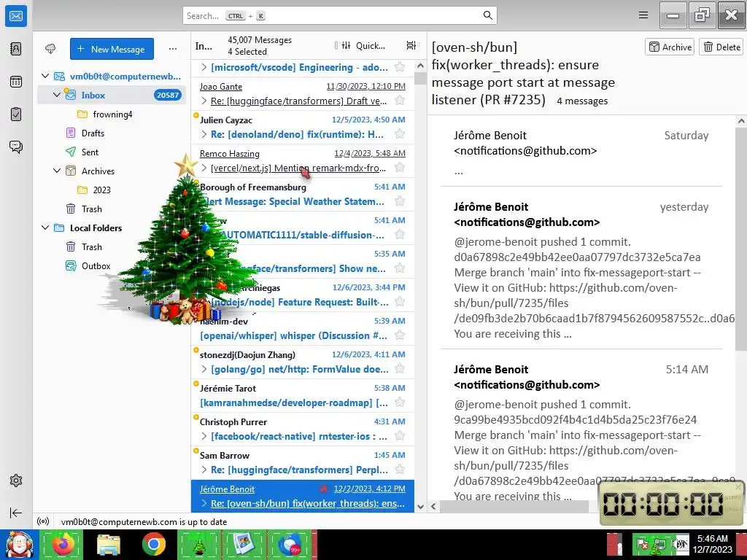Expand the golang/go thread

pos(204,369)
